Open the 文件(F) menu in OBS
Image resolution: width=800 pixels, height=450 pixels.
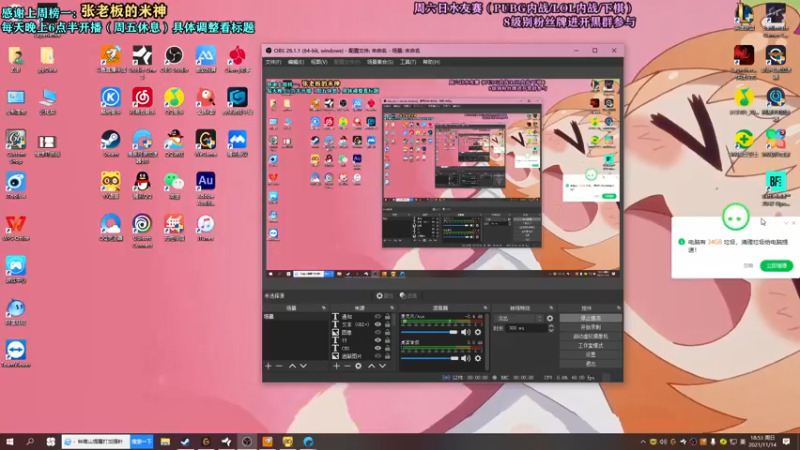coord(273,62)
